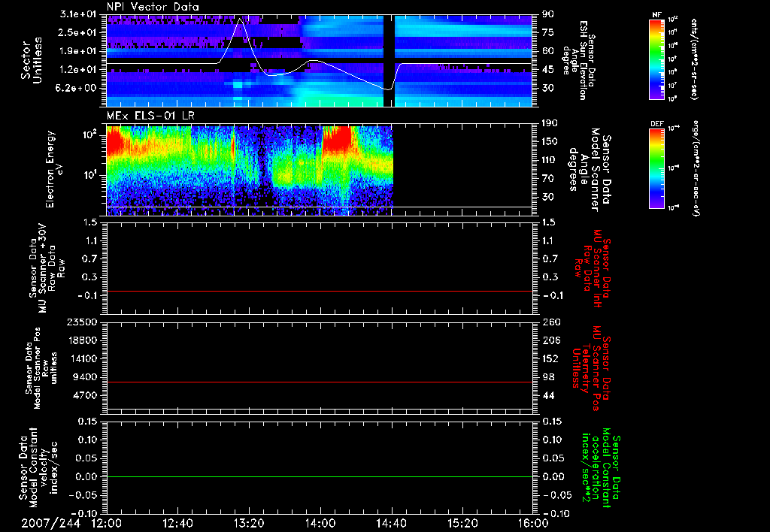Click the red 'MU Scanner Inh Raw Data' axis title

tap(593, 268)
